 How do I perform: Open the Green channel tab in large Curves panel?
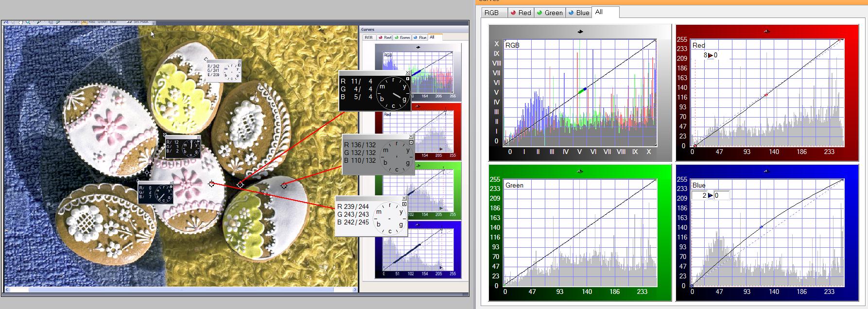point(549,13)
